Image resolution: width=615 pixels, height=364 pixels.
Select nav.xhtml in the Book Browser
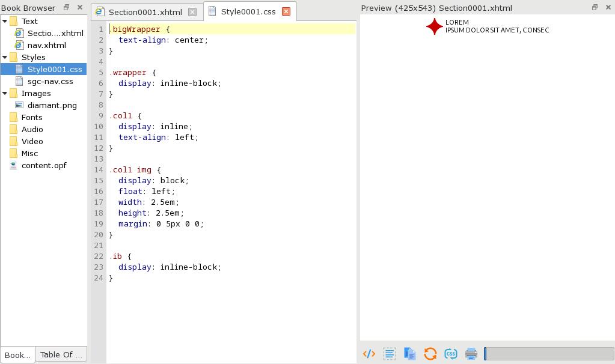47,45
